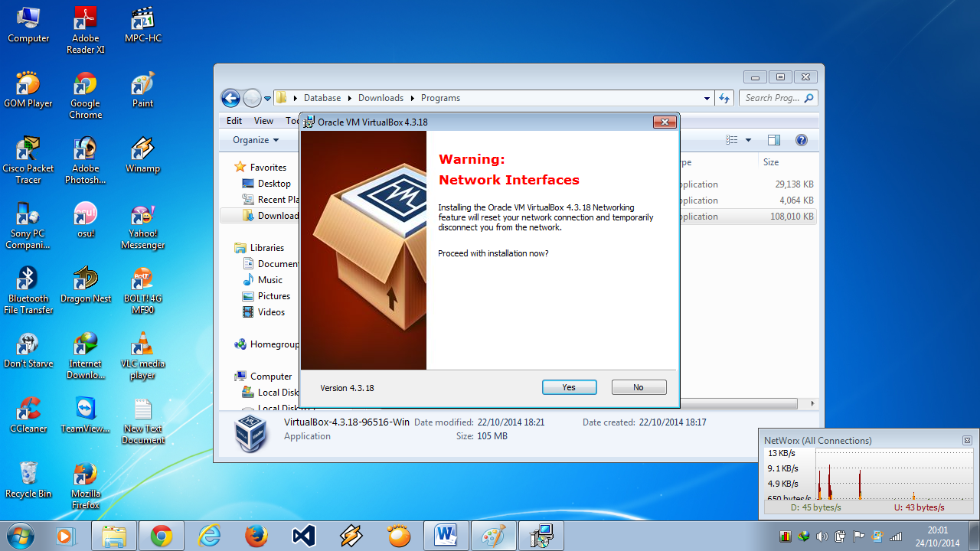
Task: Expand the address bar history dropdown
Action: tap(707, 98)
